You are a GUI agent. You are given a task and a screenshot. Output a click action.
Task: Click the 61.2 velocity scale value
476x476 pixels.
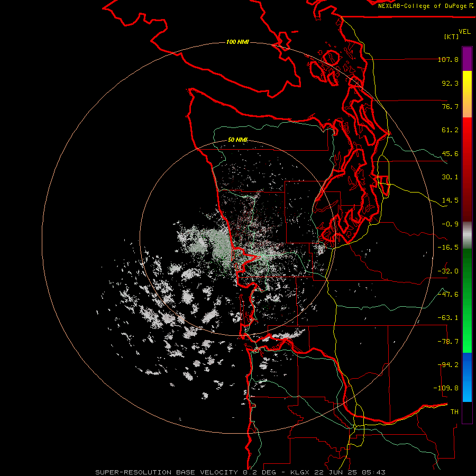[450, 130]
